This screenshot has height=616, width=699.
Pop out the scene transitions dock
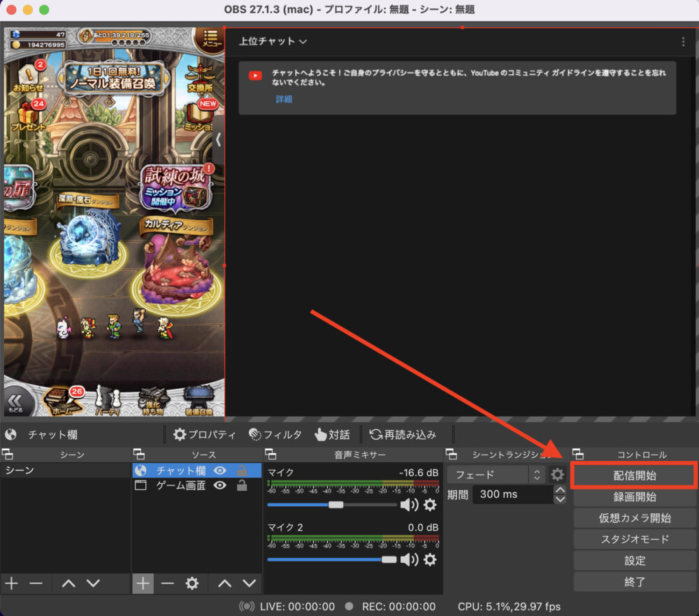pos(451,454)
